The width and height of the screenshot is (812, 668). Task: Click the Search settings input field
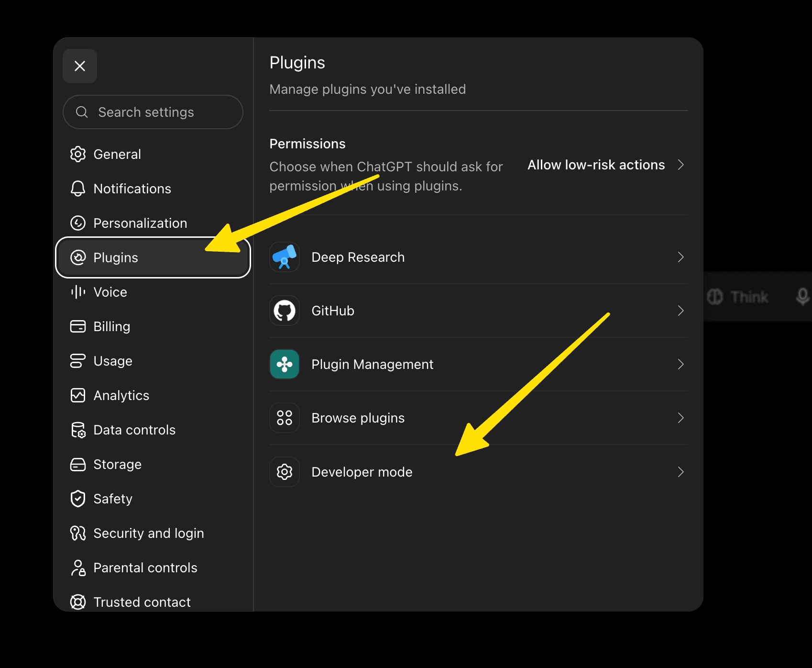[153, 112]
